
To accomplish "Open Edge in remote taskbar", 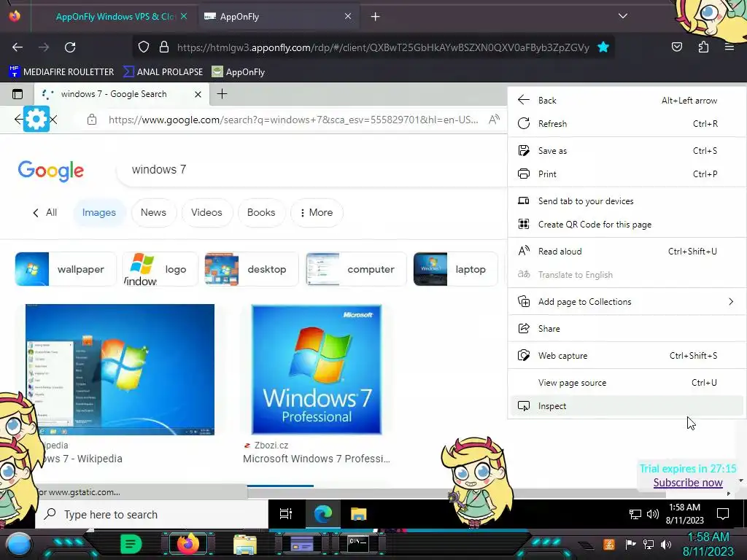I will click(322, 514).
